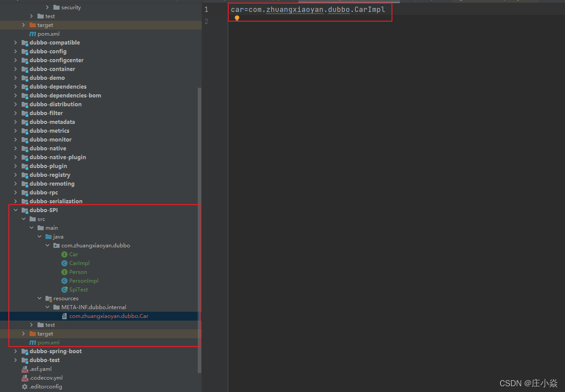
Task: Expand the dubbo-serialization module arrow
Action: click(x=15, y=202)
